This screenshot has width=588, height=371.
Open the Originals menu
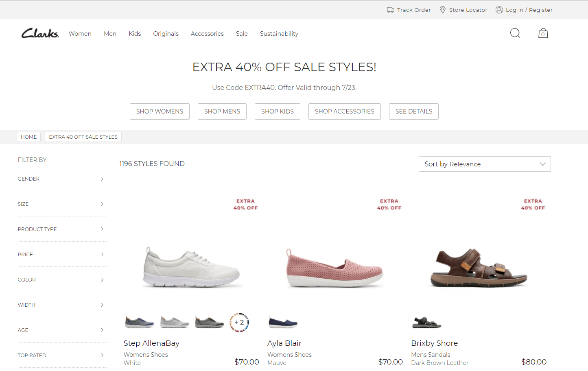point(166,34)
